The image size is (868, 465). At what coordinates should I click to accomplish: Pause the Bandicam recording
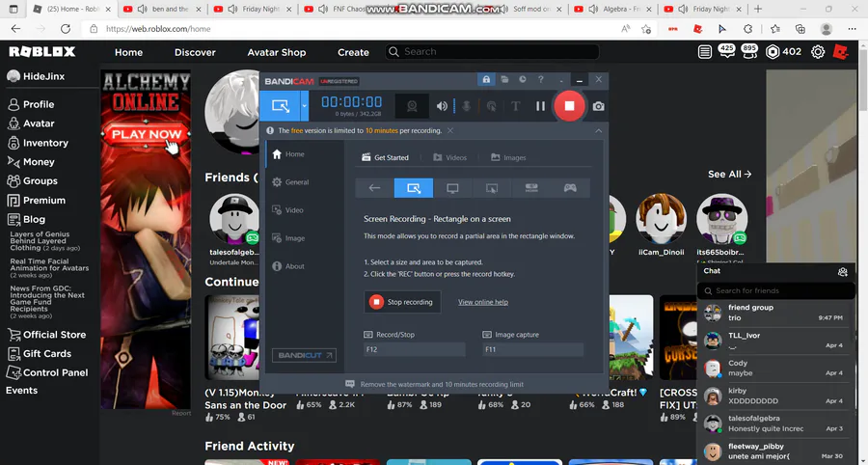click(x=540, y=106)
